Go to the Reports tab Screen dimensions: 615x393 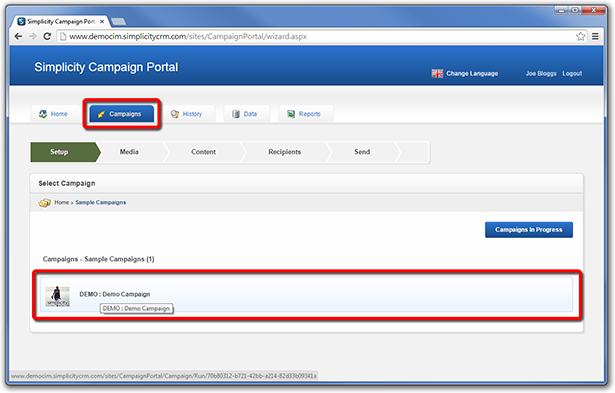[x=305, y=114]
